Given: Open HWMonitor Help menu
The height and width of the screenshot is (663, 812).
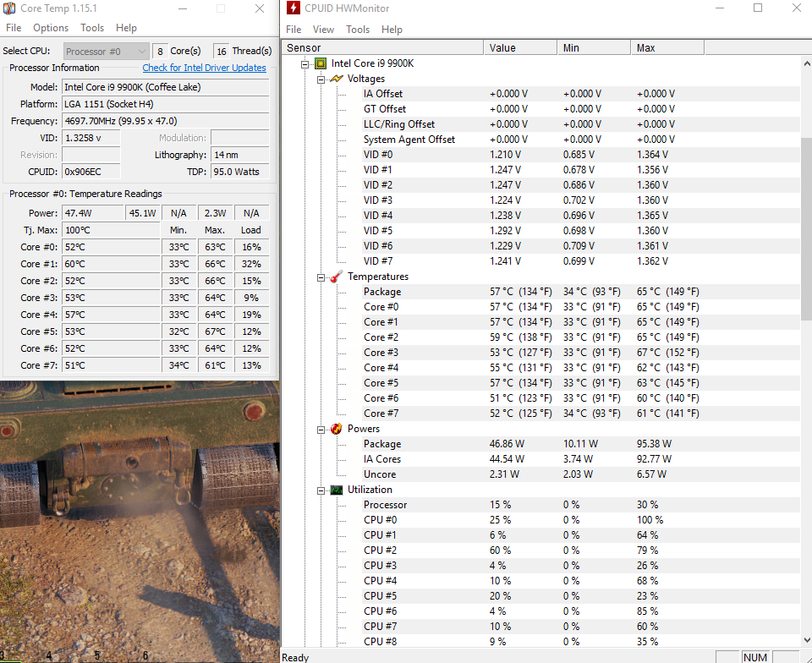Looking at the screenshot, I should click(392, 30).
